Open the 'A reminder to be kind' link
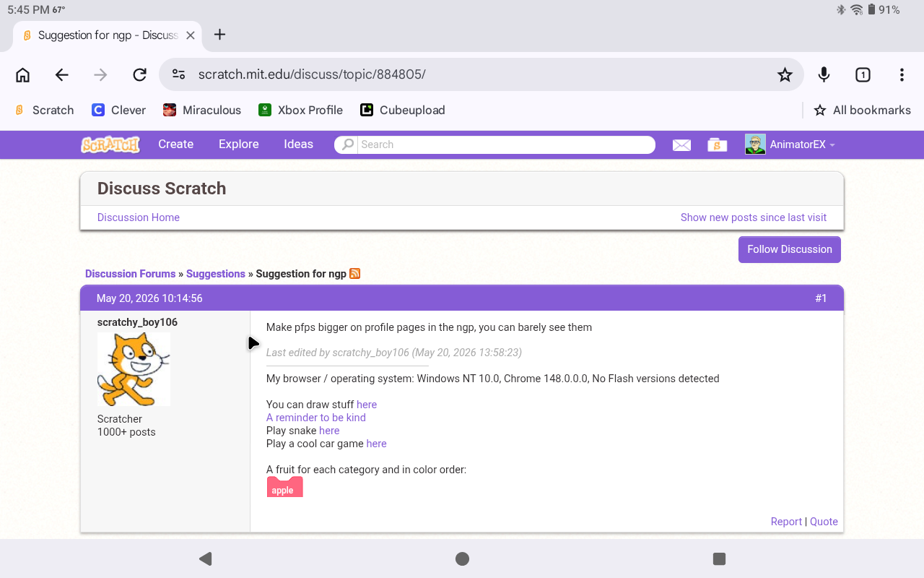 point(316,418)
